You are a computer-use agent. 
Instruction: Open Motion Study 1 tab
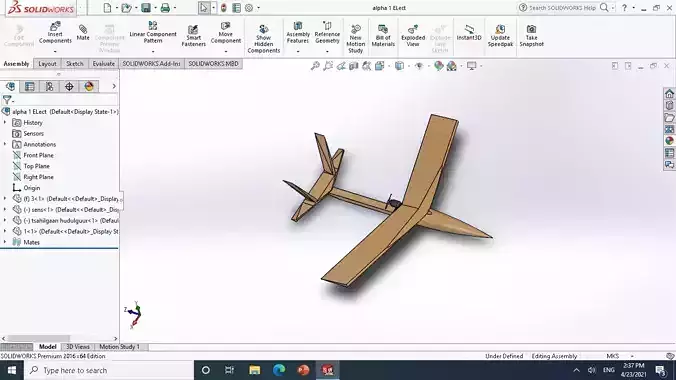(x=119, y=347)
